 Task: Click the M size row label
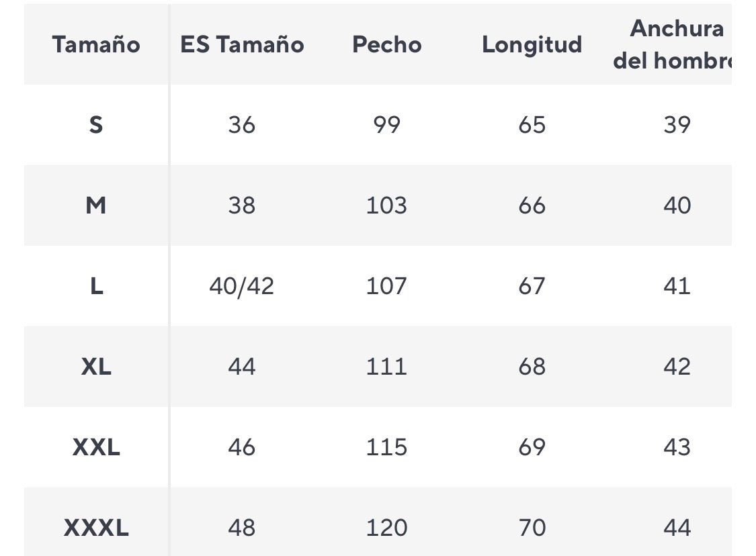click(96, 205)
